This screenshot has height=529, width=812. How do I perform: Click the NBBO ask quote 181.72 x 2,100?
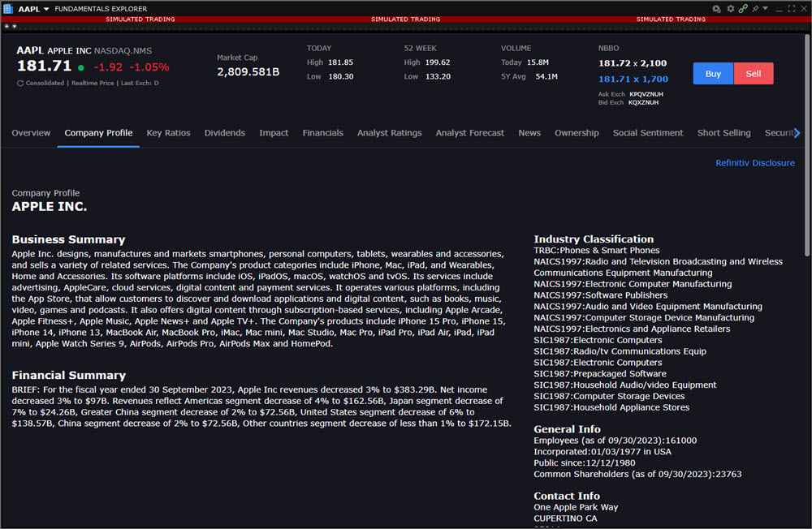(633, 63)
